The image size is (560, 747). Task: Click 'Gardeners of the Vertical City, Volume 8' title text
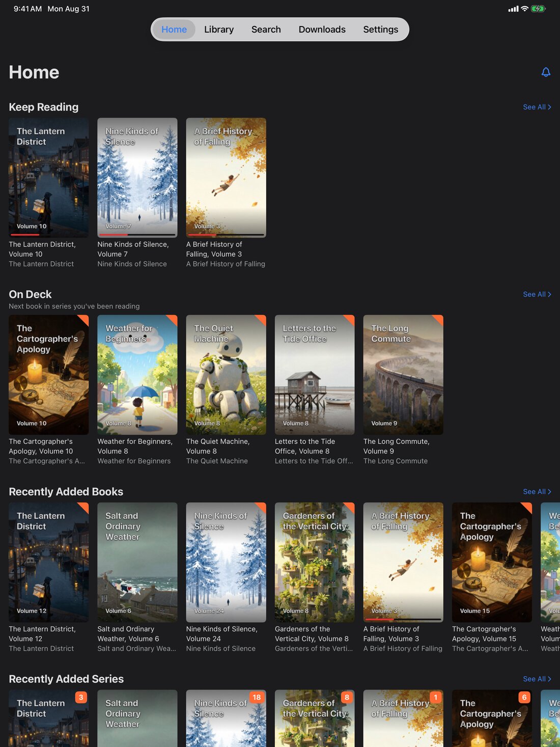click(312, 633)
